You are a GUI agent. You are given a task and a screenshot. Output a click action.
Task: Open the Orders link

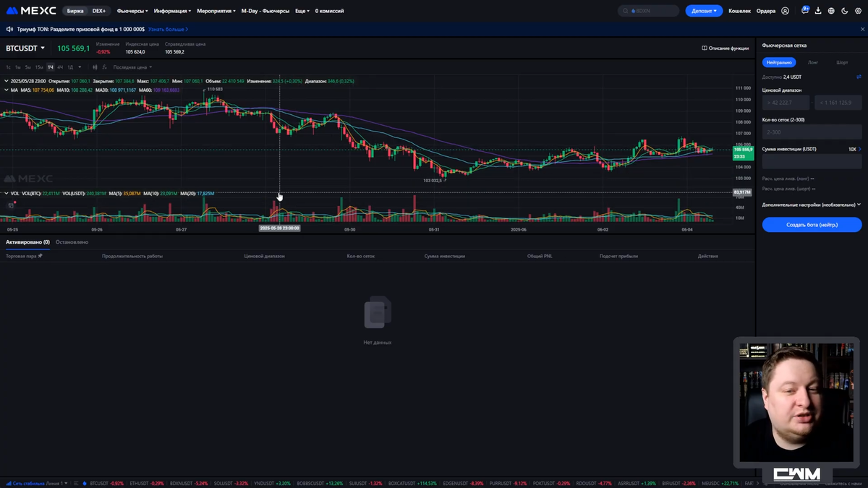coord(766,11)
